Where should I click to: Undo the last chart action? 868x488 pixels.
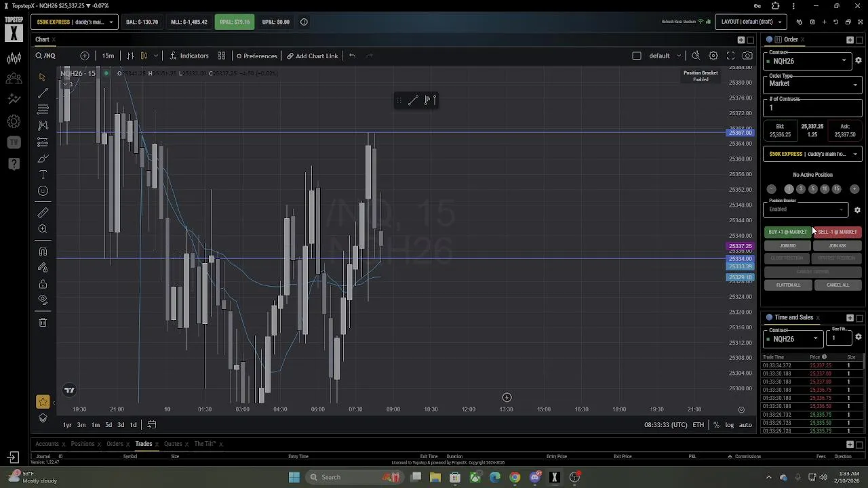tap(352, 56)
